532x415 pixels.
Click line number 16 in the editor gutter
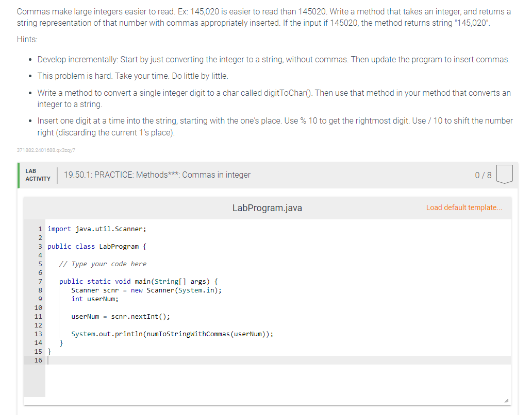[x=38, y=360]
